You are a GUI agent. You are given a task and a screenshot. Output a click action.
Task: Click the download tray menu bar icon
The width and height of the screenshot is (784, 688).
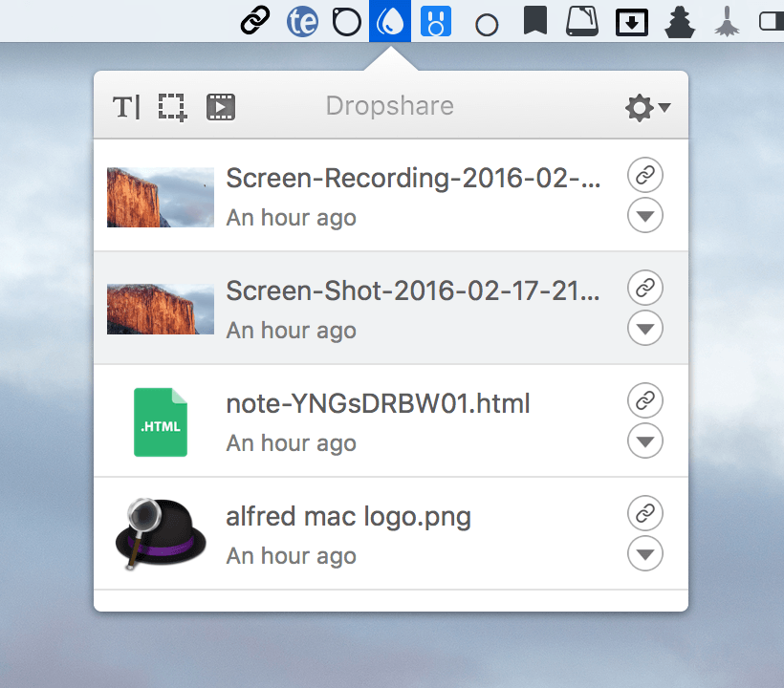pos(631,23)
